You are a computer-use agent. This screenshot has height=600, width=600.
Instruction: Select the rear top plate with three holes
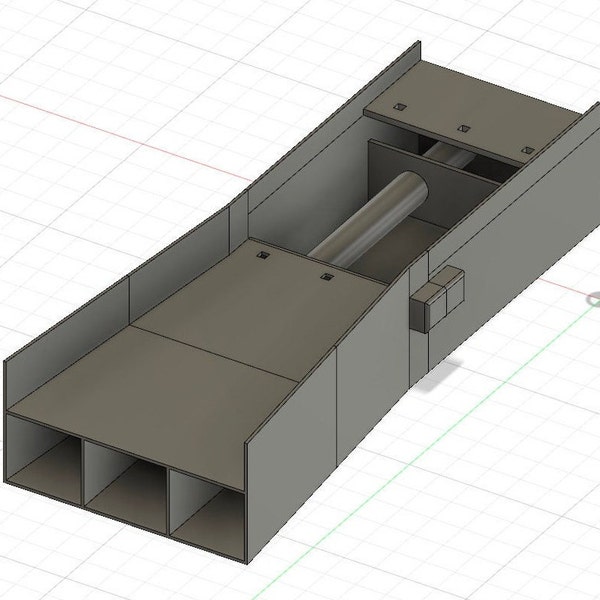click(473, 112)
